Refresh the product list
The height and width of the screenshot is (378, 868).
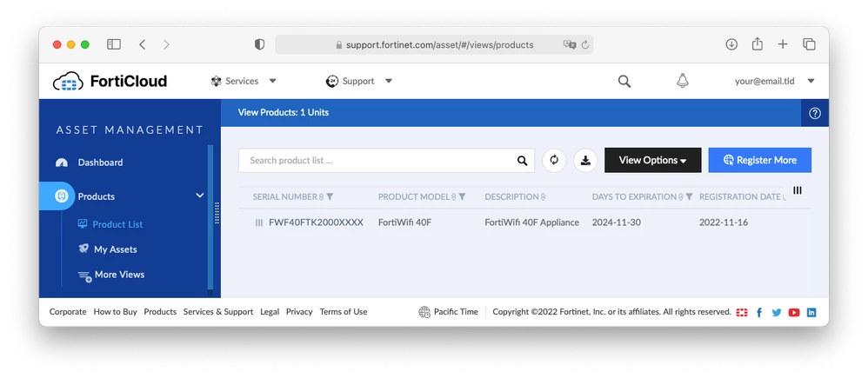point(554,161)
